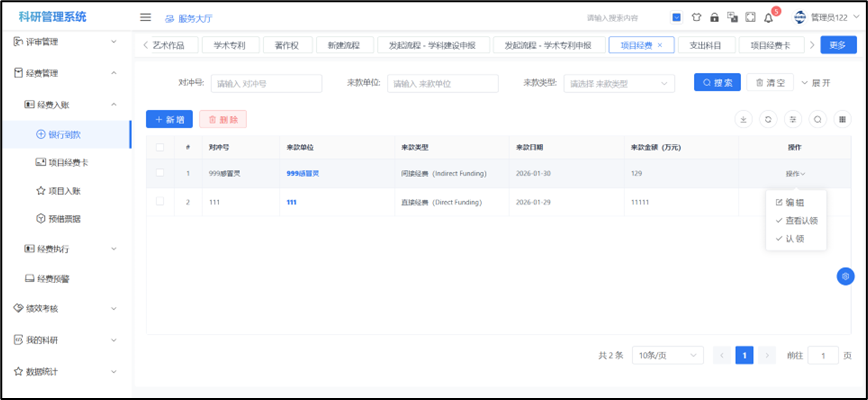Click the blue floating settings gear
This screenshot has height=400, width=868.
[845, 276]
